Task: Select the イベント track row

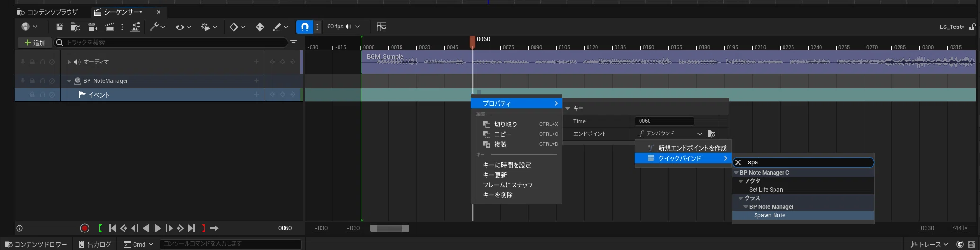Action: coord(159,95)
